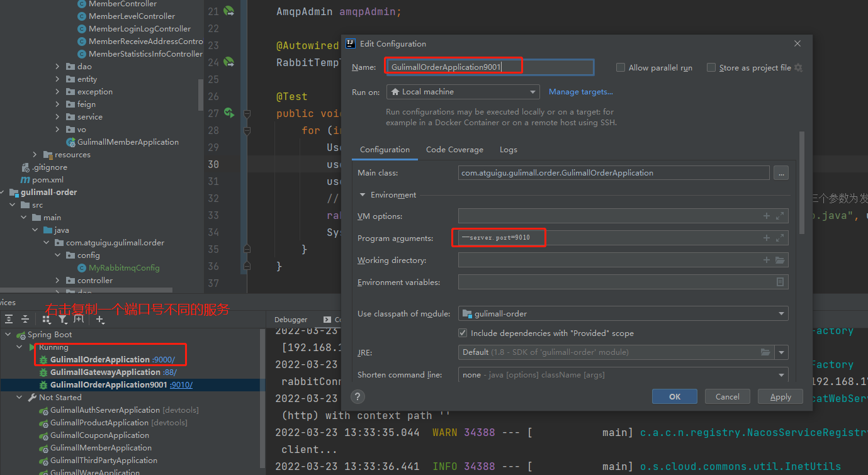Screen dimensions: 868x475
Task: Click the Name input field
Action: tap(490, 67)
